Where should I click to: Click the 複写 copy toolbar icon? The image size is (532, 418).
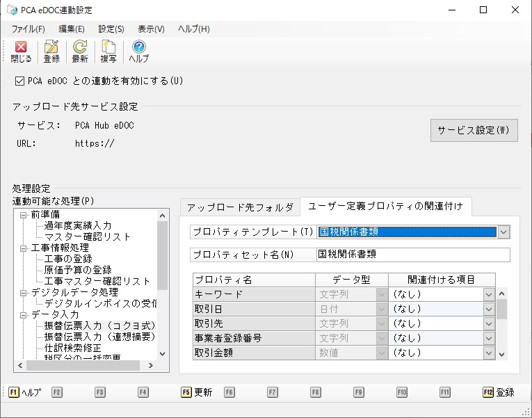click(108, 51)
